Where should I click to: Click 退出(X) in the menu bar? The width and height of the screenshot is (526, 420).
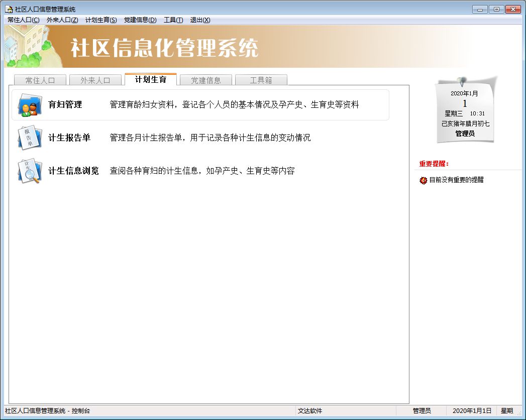[200, 20]
